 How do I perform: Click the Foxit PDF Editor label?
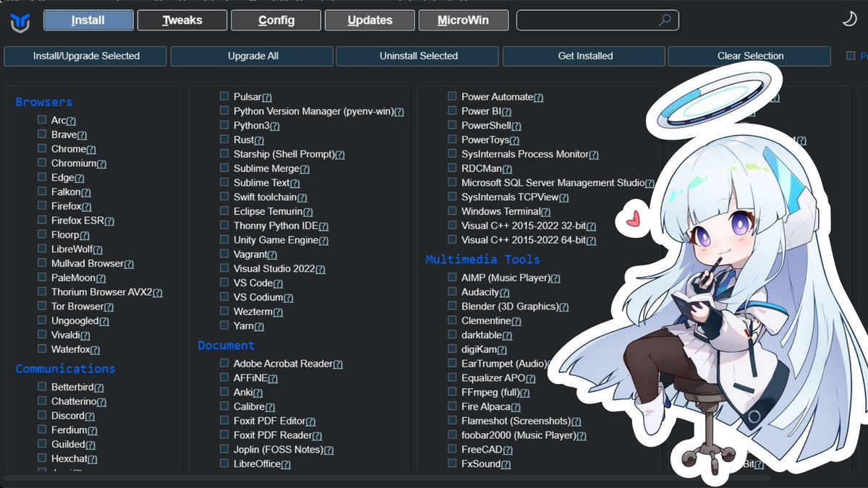coord(269,421)
